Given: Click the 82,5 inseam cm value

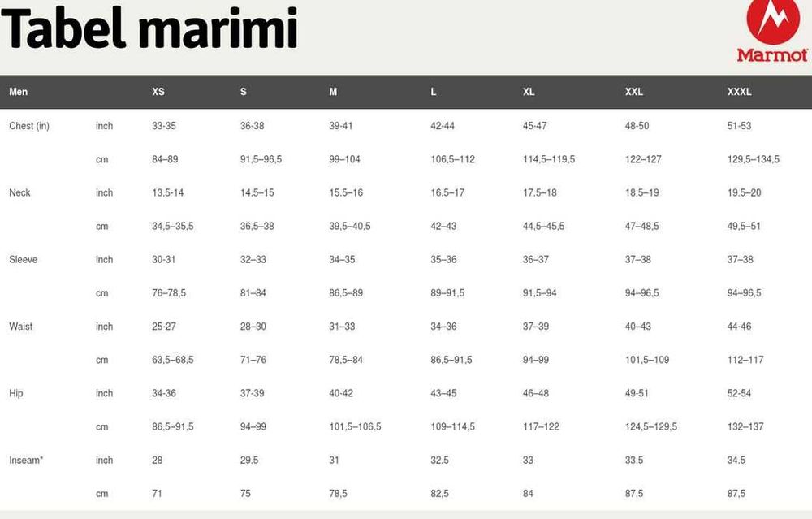Looking at the screenshot, I should 439,494.
